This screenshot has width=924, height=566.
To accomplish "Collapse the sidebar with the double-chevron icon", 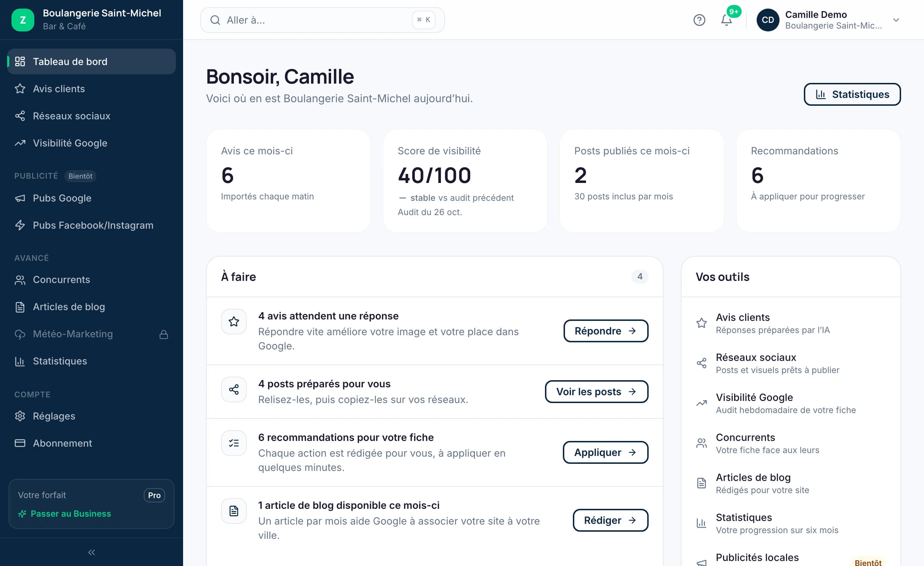I will [92, 552].
